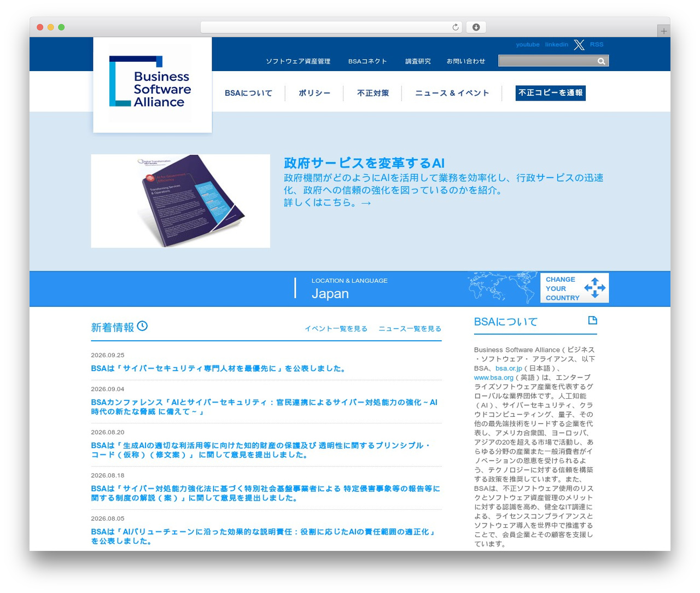This screenshot has width=700, height=593.
Task: Open ニュース一覧を見る link
Action: pyautogui.click(x=410, y=329)
